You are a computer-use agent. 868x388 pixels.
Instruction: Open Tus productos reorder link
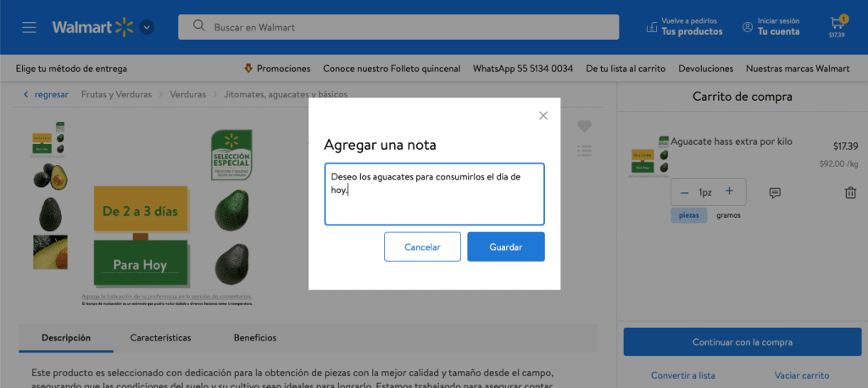coord(685,26)
